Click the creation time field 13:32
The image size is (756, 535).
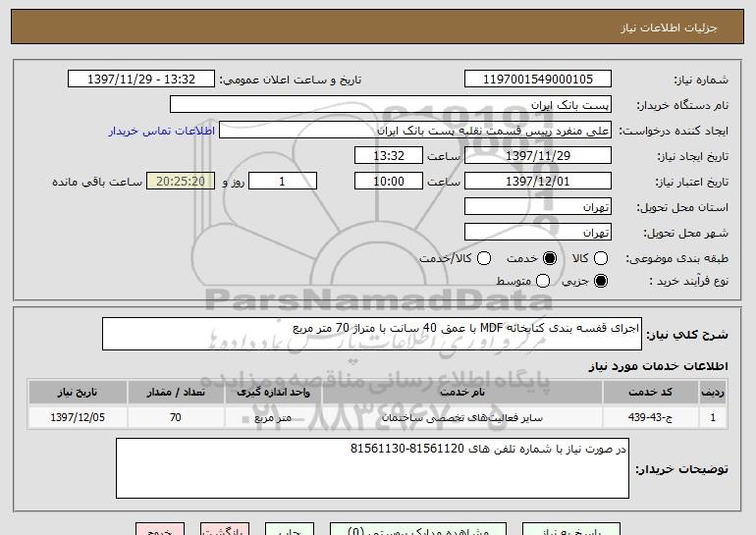[389, 156]
